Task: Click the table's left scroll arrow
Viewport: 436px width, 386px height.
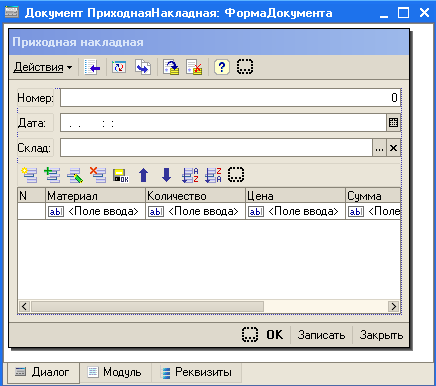Action: (24, 306)
